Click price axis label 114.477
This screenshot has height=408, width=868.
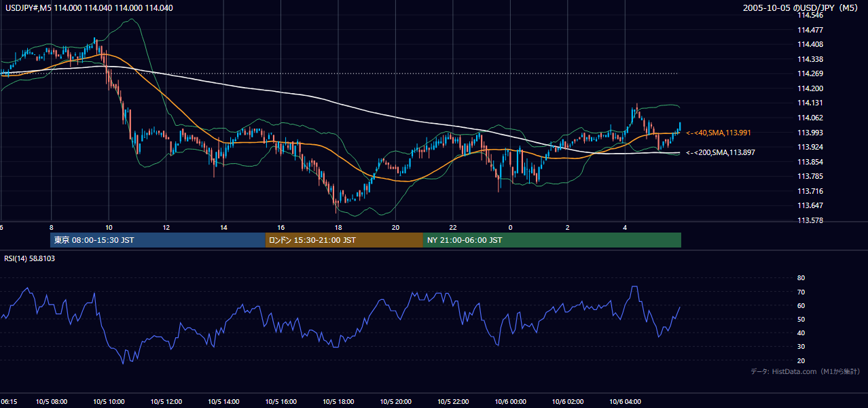pos(810,30)
